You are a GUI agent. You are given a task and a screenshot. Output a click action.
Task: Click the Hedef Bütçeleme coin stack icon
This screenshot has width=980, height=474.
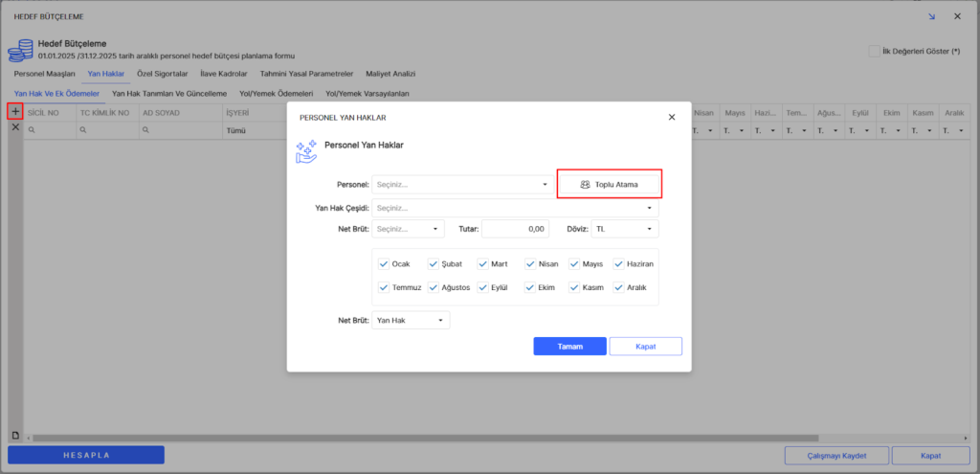[22, 49]
